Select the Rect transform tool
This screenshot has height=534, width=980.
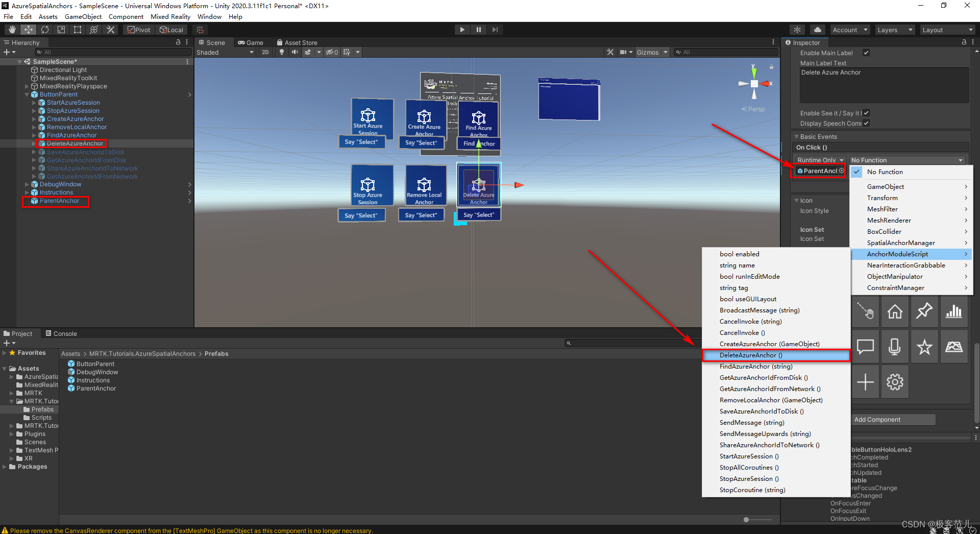coord(78,30)
